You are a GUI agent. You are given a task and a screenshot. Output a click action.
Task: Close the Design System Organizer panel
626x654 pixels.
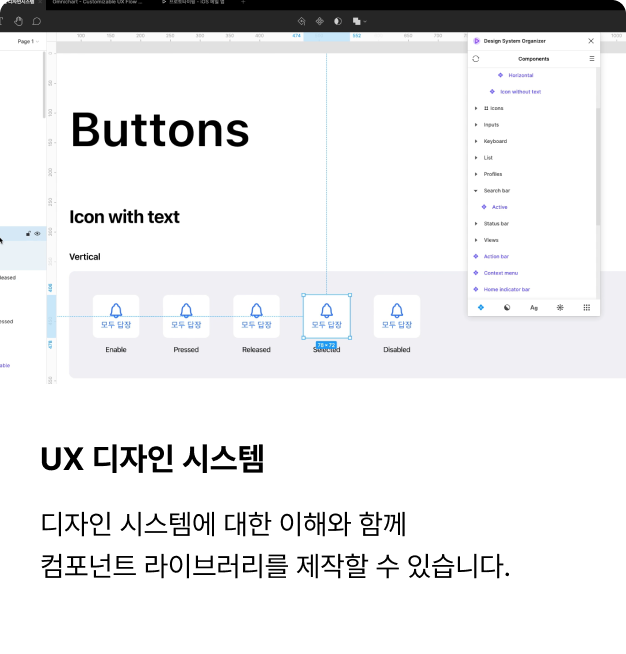click(x=591, y=41)
